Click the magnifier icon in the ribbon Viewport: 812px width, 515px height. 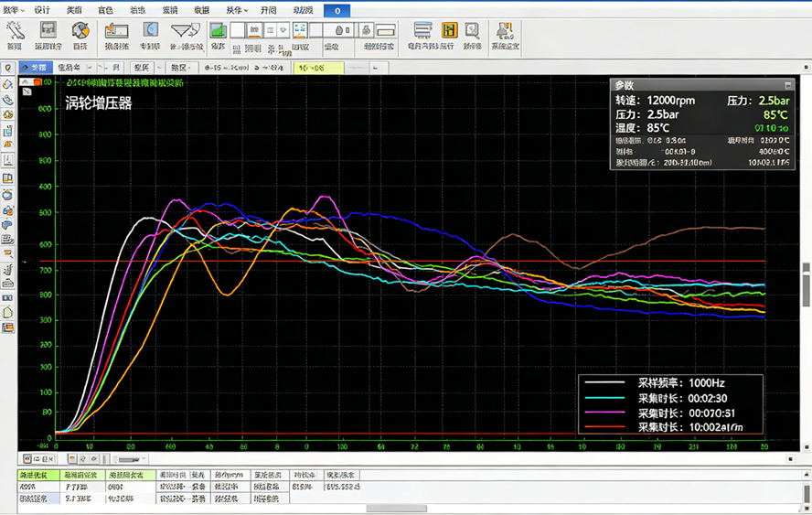472,31
